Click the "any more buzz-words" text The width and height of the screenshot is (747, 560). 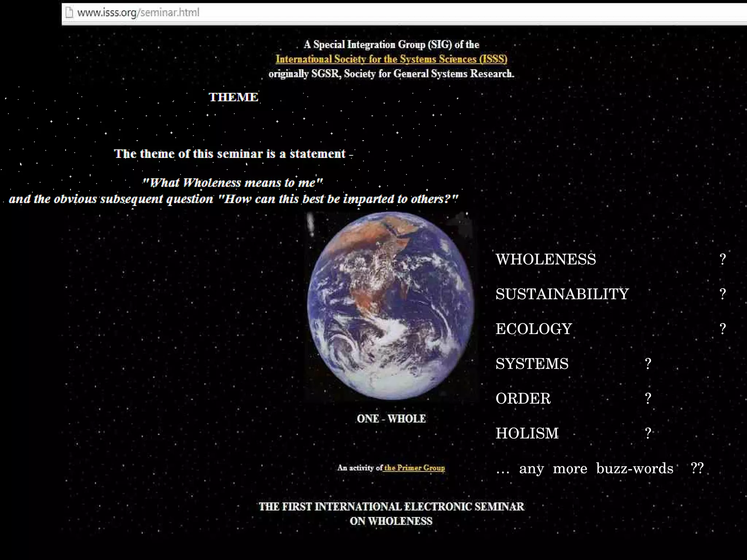(596, 468)
